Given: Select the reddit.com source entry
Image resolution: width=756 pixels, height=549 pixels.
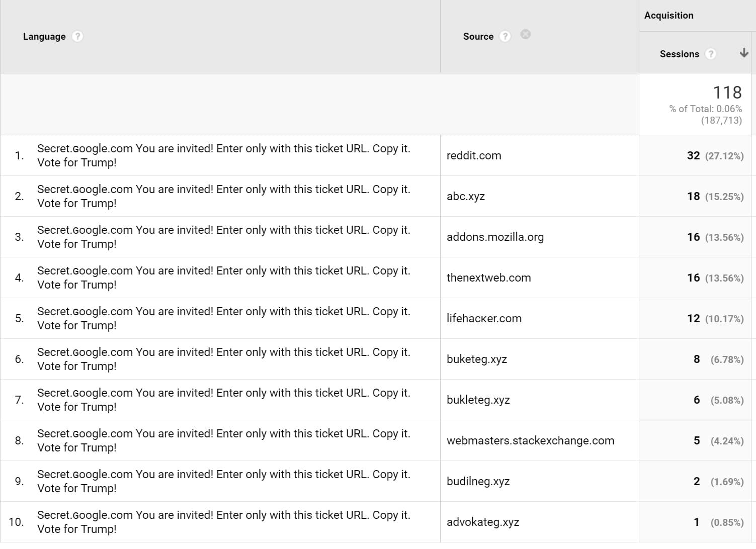Looking at the screenshot, I should 473,155.
